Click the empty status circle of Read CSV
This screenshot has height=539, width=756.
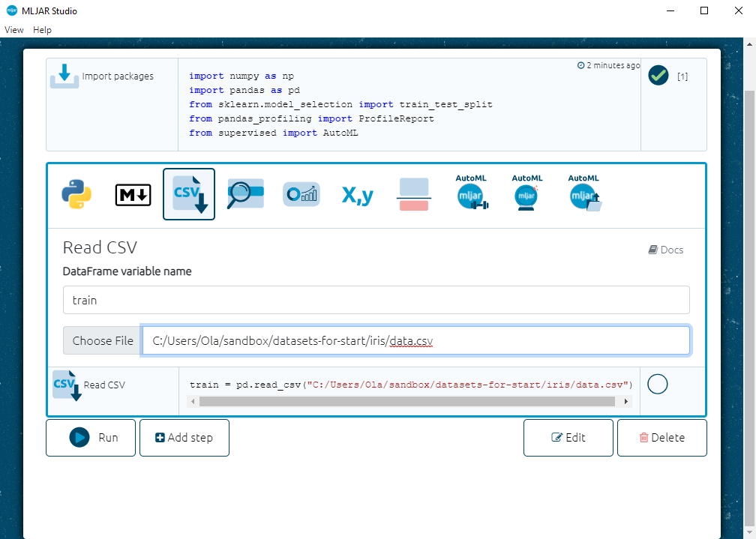coord(658,385)
